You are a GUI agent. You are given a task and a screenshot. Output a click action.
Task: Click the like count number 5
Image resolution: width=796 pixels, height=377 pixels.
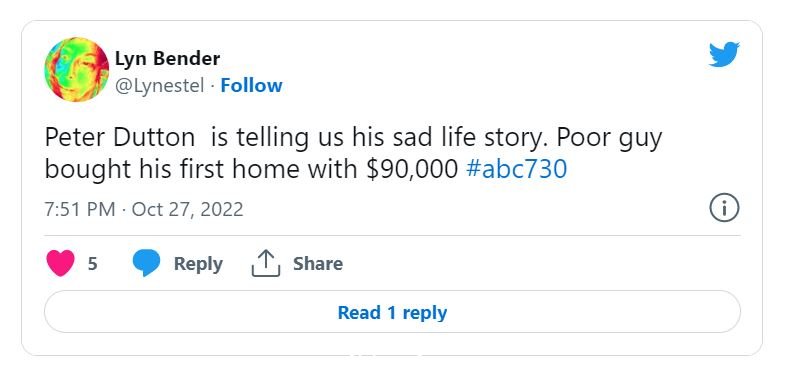pos(92,264)
